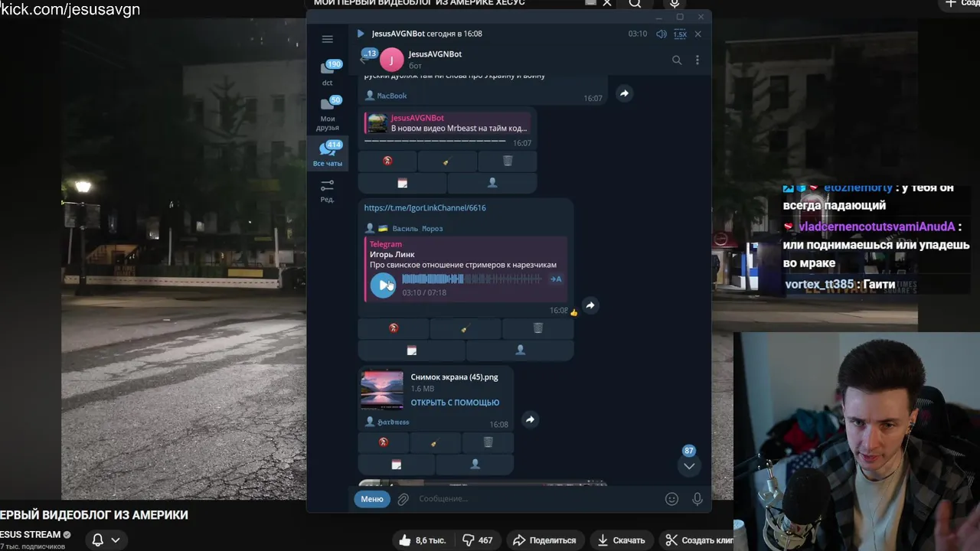This screenshot has width=980, height=551.
Task: Close the top audio player bar
Action: [697, 34]
